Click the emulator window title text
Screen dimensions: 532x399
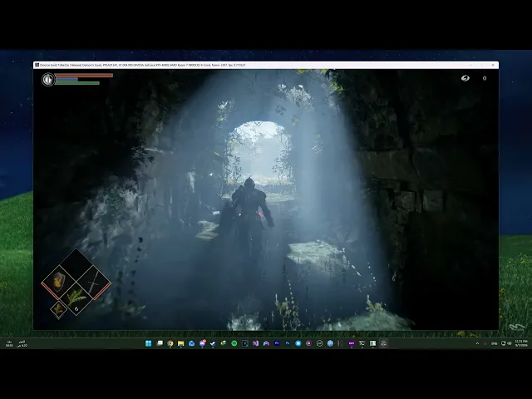tap(143, 65)
